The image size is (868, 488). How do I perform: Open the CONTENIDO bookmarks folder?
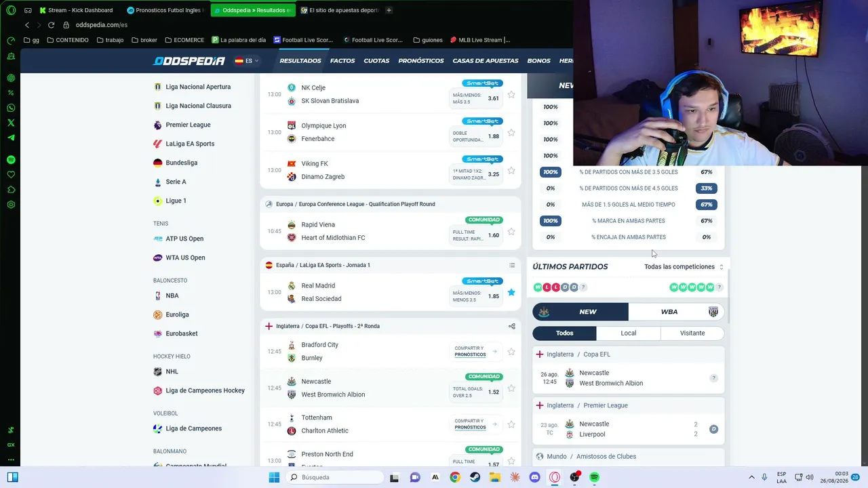[66, 40]
